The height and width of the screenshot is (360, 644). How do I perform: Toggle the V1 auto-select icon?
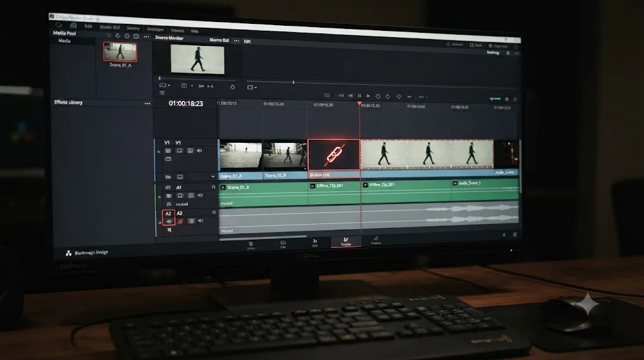[190, 151]
